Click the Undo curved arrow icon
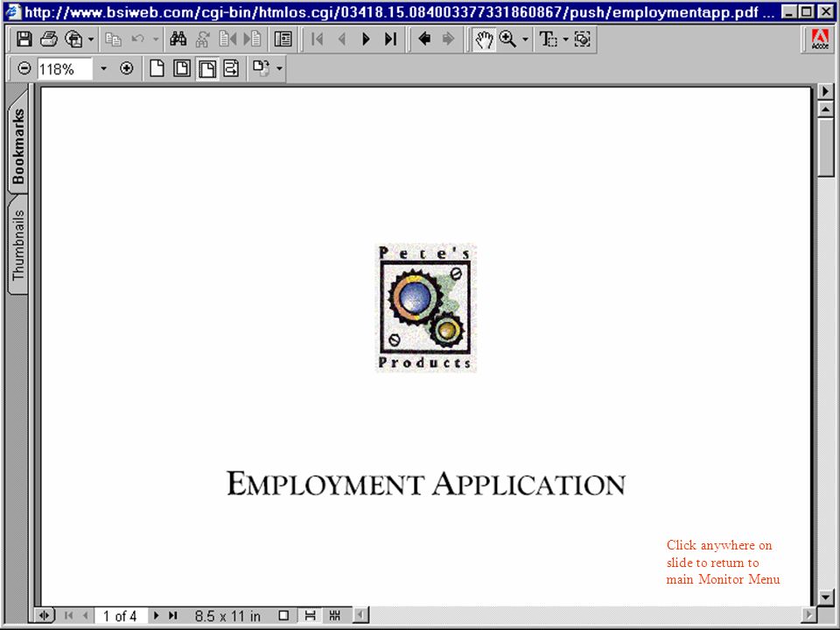Screen dimensions: 840x630 click(137, 39)
